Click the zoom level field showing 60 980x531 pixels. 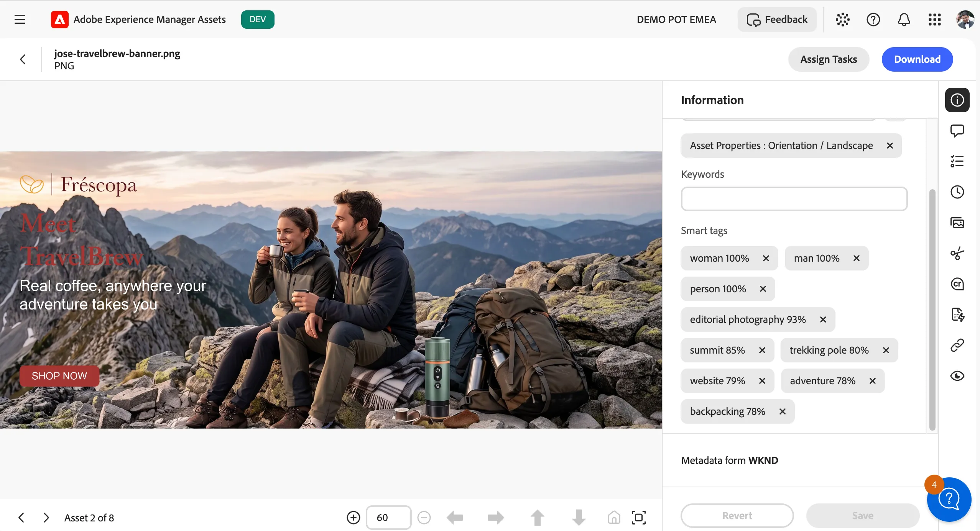tap(388, 518)
